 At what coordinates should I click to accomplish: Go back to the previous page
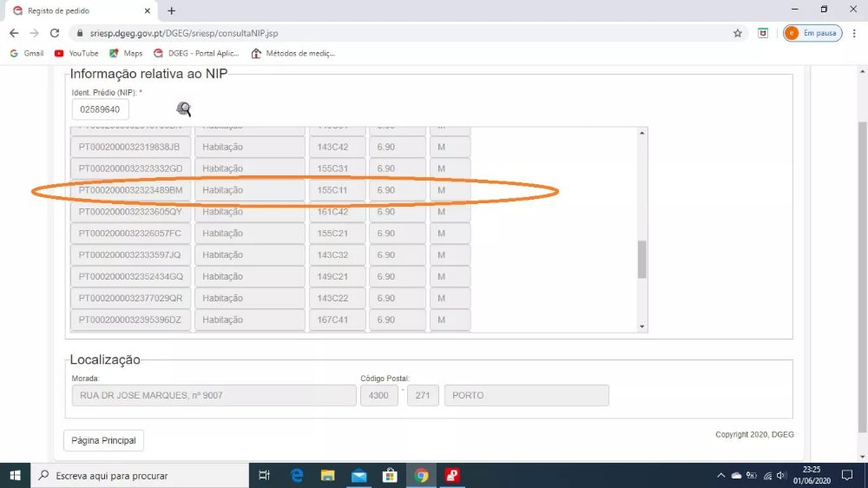14,33
